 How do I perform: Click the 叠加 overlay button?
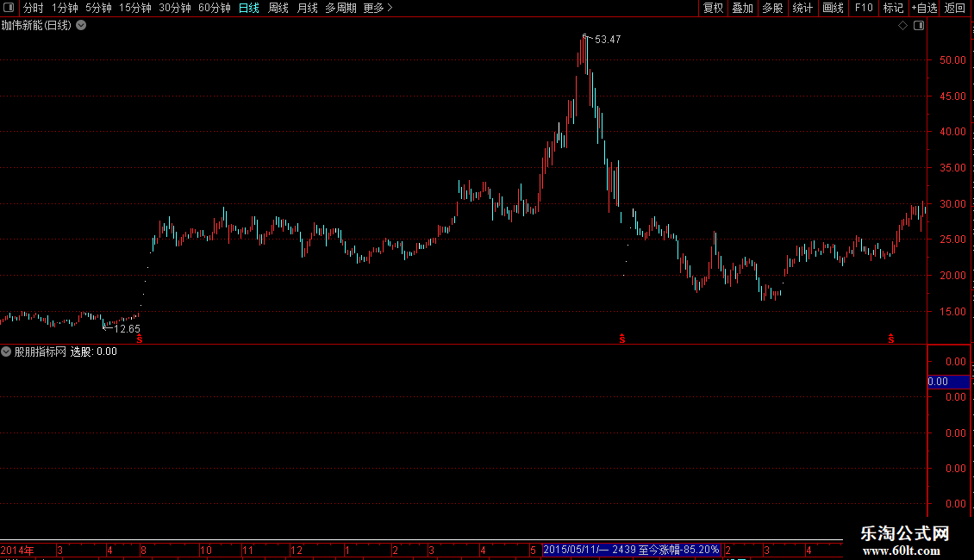(742, 8)
